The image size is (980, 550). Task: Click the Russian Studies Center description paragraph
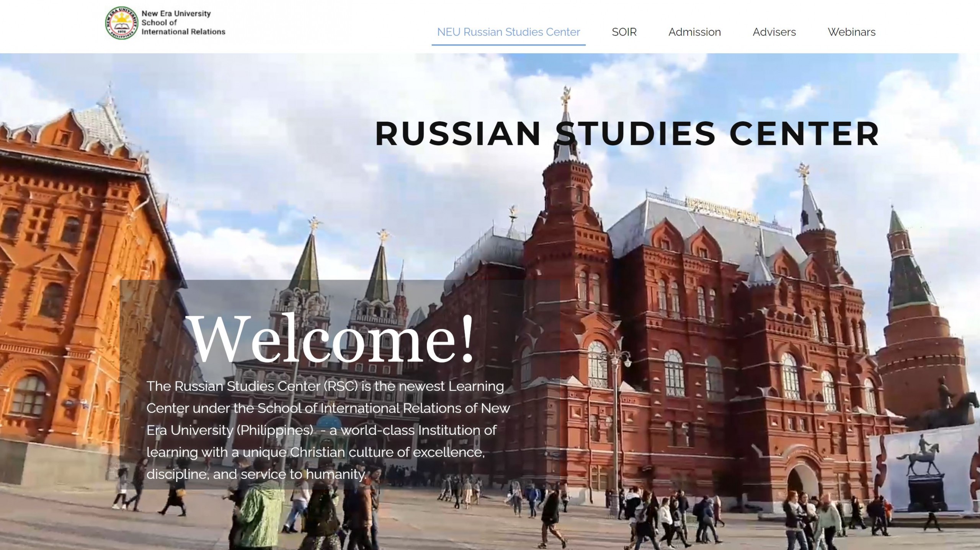[328, 430]
